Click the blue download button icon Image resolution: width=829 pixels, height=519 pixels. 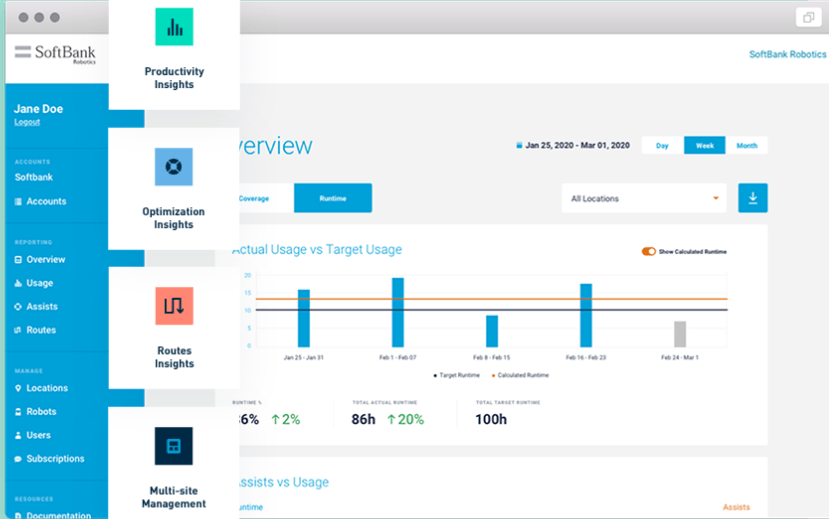tap(753, 198)
